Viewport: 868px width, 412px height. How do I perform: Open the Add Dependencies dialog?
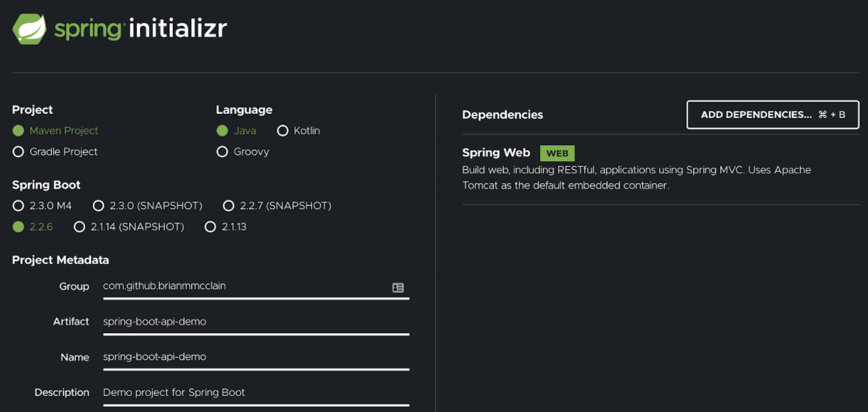772,115
